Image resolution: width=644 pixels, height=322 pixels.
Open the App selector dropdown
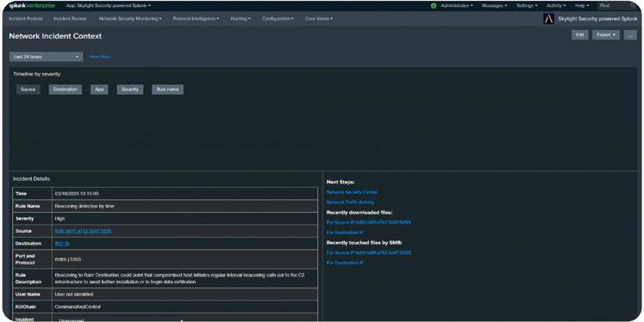[x=109, y=6]
